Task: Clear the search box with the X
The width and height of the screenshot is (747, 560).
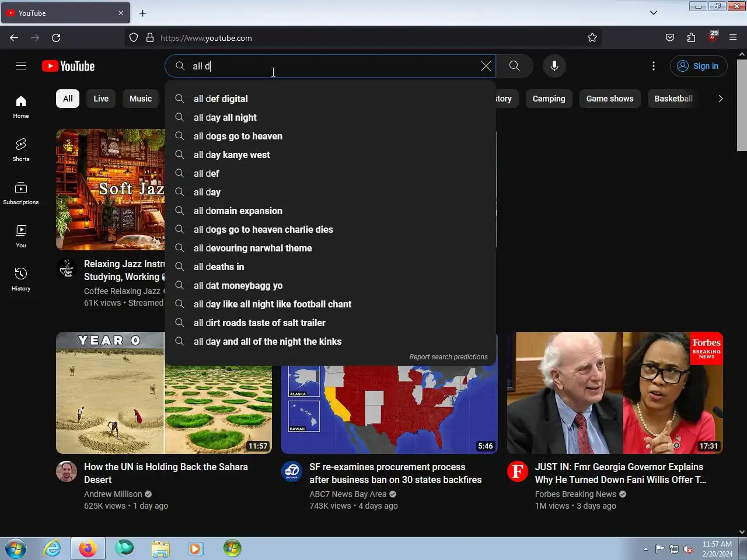Action: tap(486, 66)
